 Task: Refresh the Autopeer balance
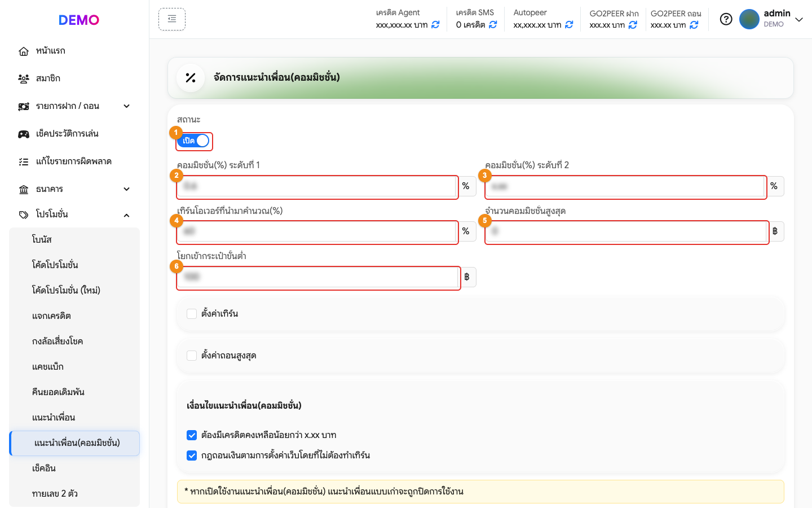(x=569, y=25)
